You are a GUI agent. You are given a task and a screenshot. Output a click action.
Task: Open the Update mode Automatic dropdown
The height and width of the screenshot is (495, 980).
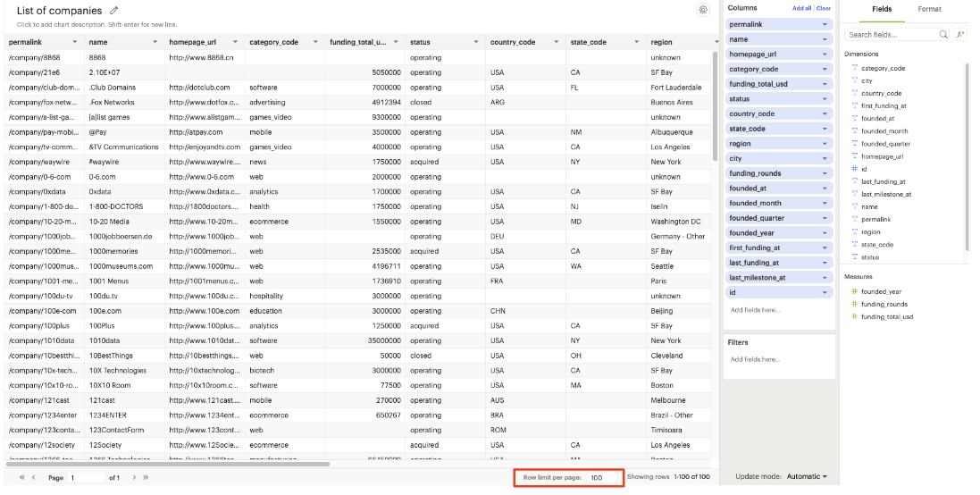[806, 476]
